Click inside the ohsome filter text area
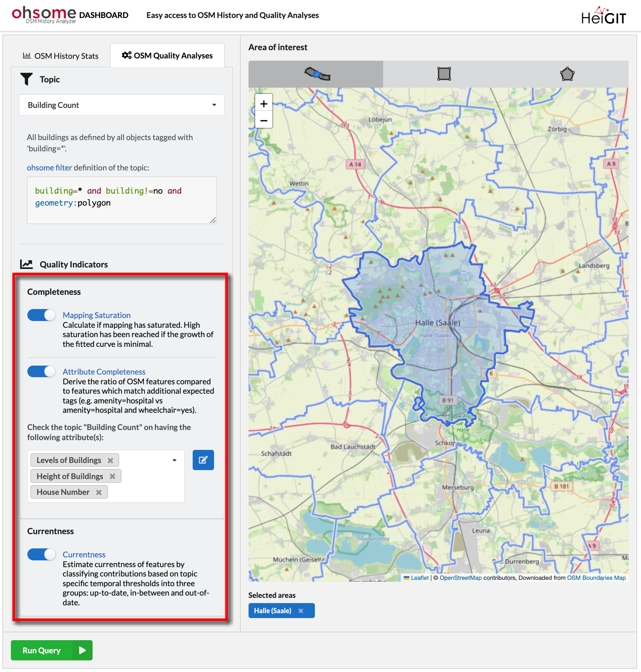 [x=122, y=200]
